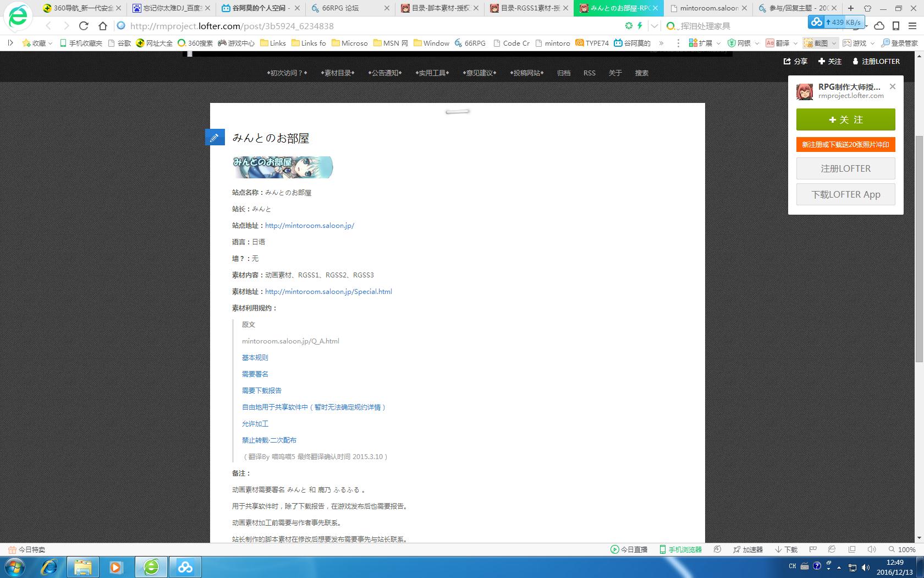
Task: Click the みんとのお部屋 banner image
Action: point(283,167)
